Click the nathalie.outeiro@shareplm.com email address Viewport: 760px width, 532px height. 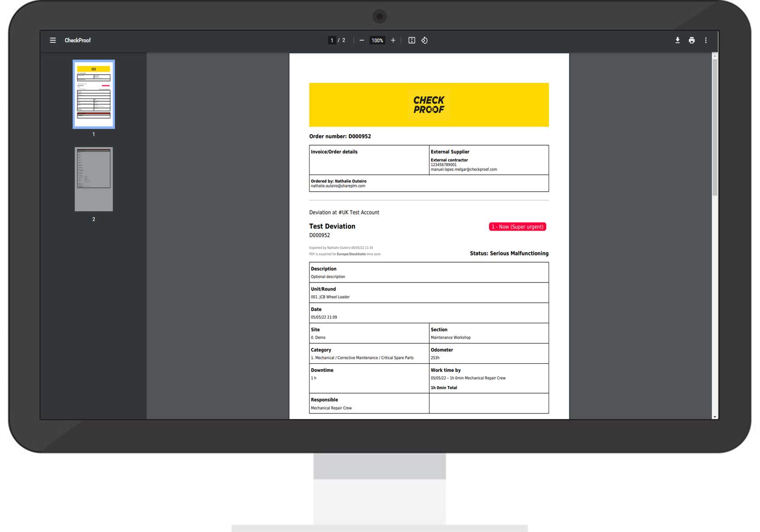point(338,186)
